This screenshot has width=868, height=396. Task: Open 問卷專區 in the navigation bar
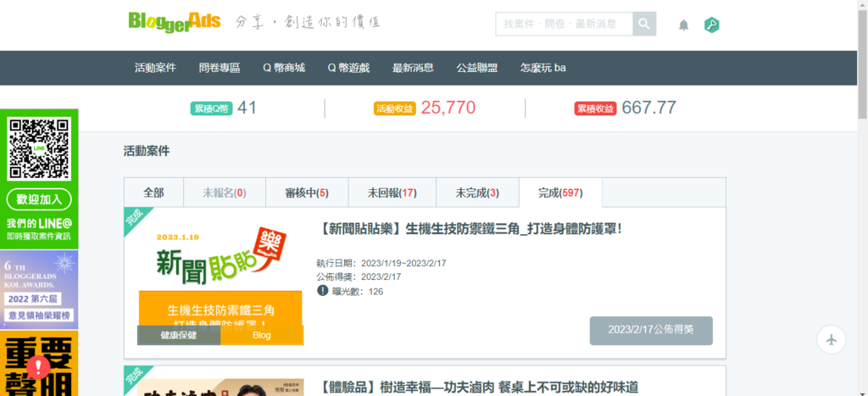220,68
